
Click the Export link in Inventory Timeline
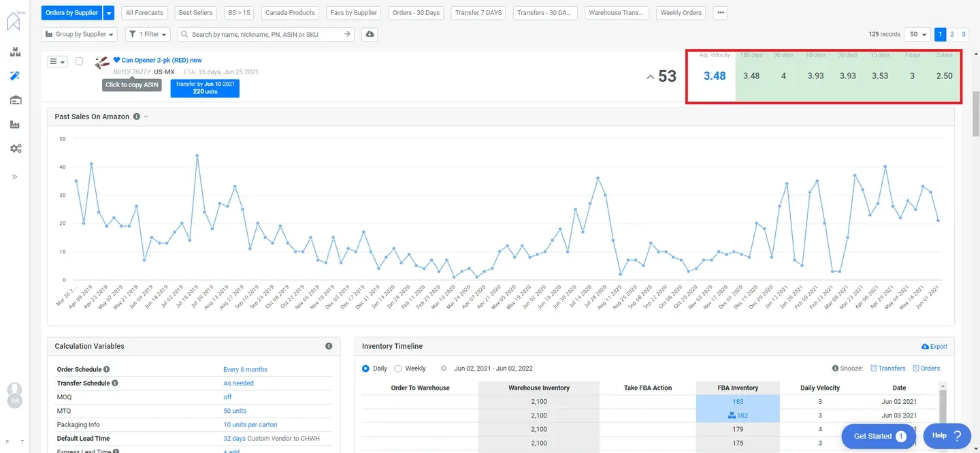(x=934, y=346)
